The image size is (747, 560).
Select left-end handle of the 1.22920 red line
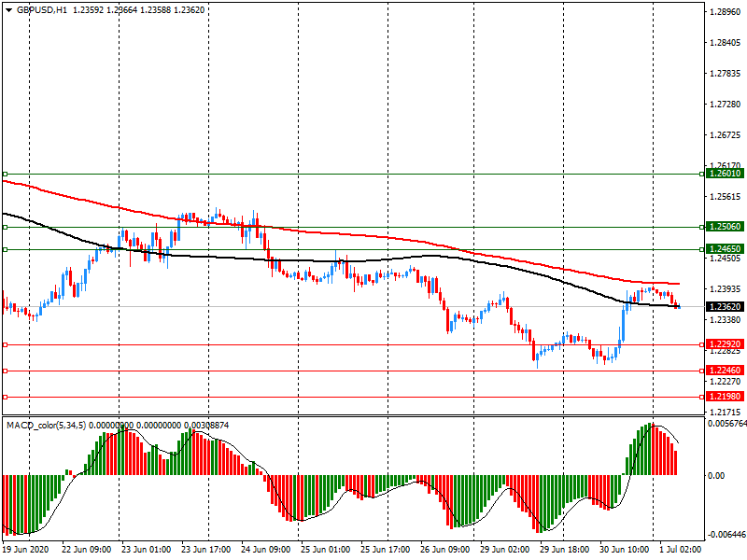[x=6, y=344]
